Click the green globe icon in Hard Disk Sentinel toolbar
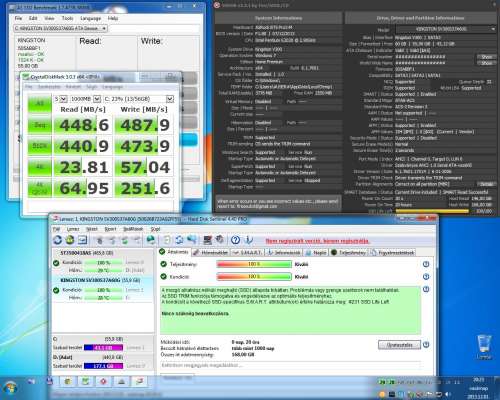 (70, 240)
